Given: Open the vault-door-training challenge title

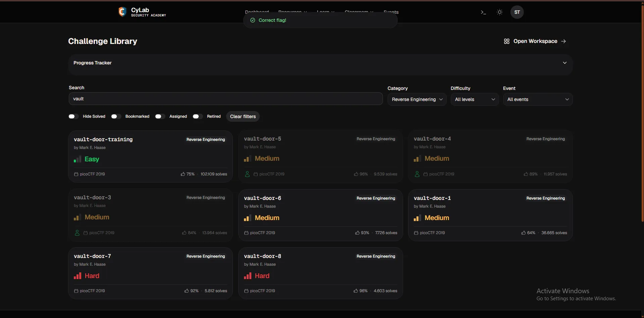Looking at the screenshot, I should [103, 140].
